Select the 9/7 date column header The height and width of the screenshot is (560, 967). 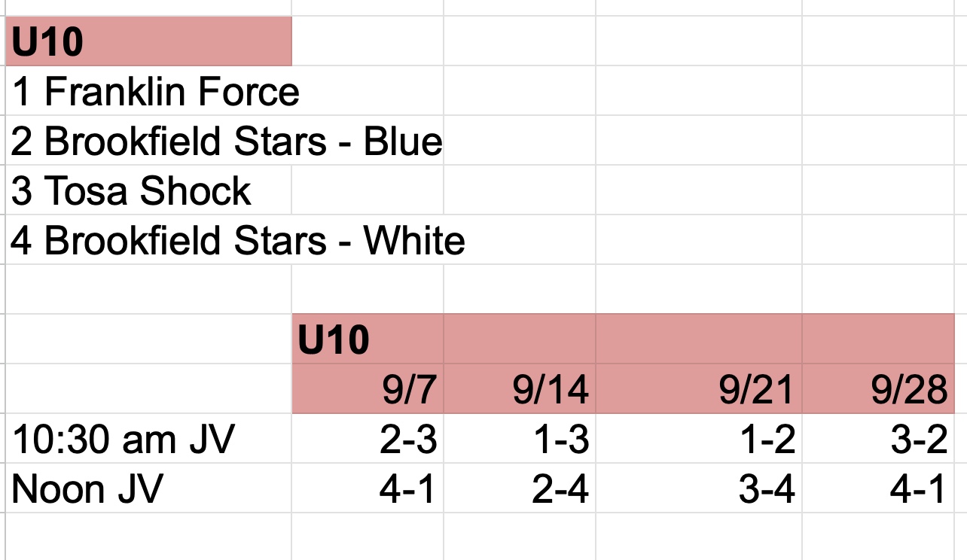click(x=368, y=389)
